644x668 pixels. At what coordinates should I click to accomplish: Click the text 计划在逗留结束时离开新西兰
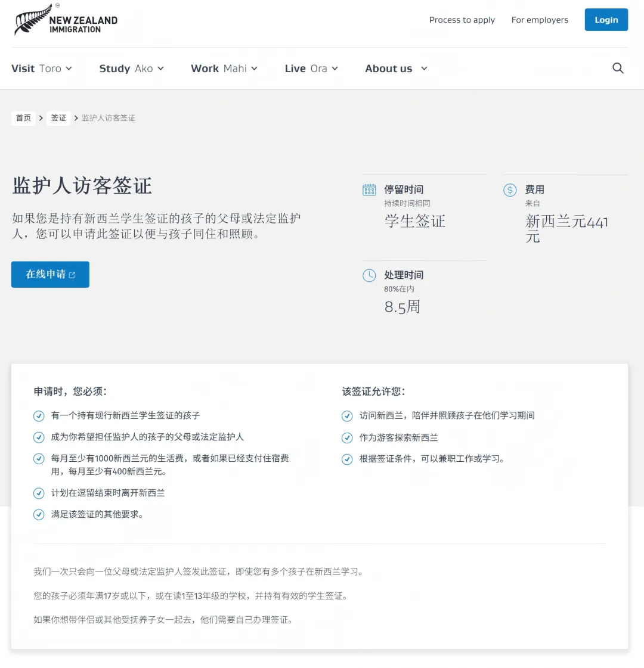coord(108,493)
